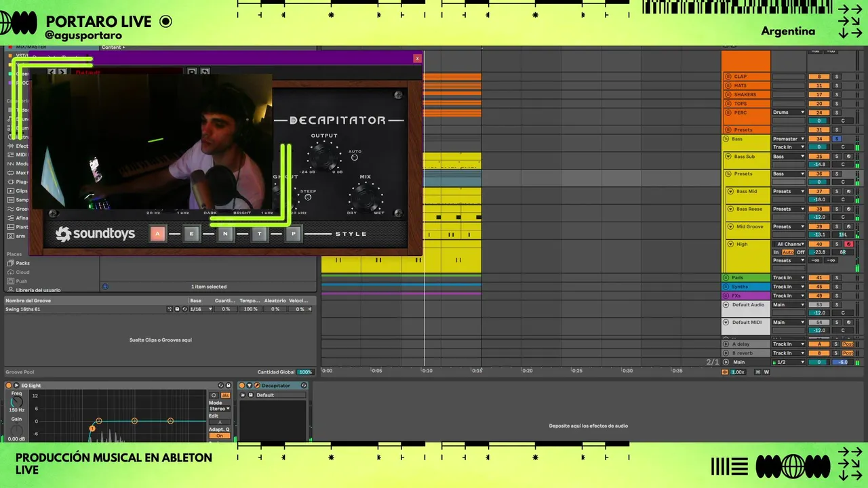Fold the Mid Groove track
Screen dimensions: 868x488
pyautogui.click(x=730, y=226)
